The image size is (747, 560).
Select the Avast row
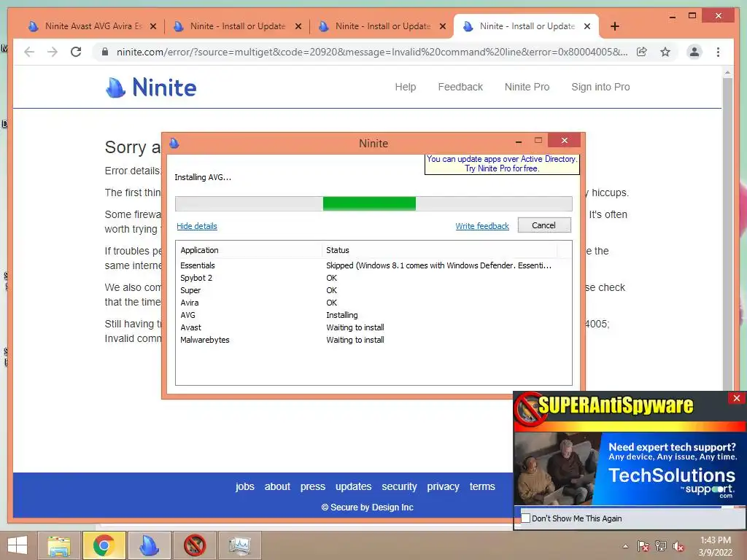373,327
